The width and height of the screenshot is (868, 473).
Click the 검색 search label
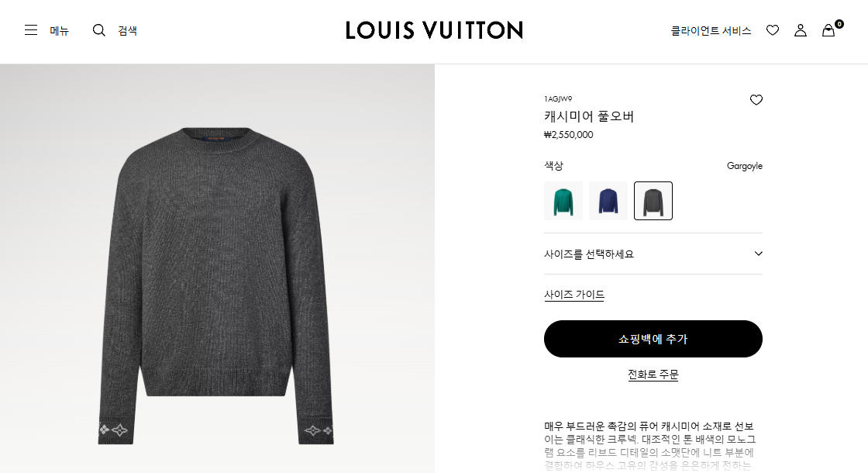pos(127,31)
